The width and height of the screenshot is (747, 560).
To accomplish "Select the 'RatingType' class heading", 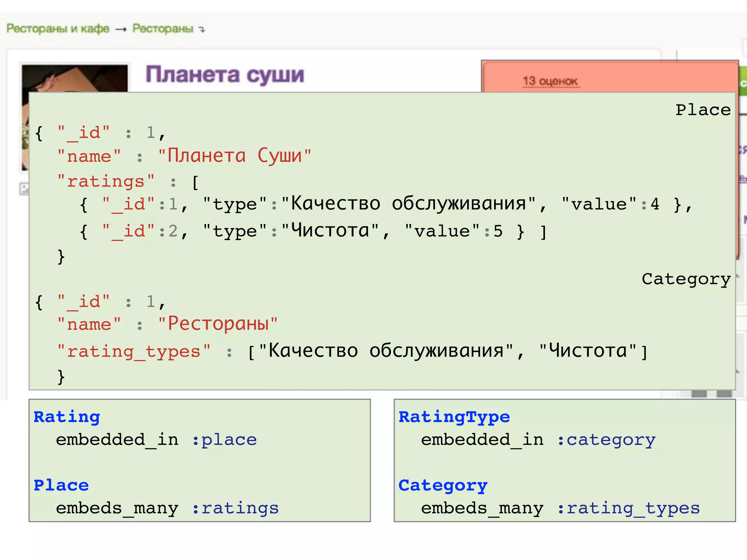I will [x=454, y=417].
